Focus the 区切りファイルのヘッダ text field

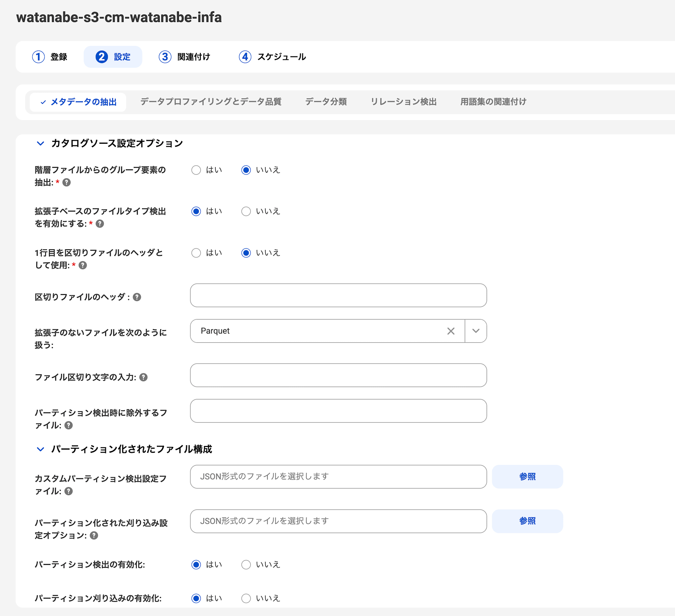coord(339,296)
